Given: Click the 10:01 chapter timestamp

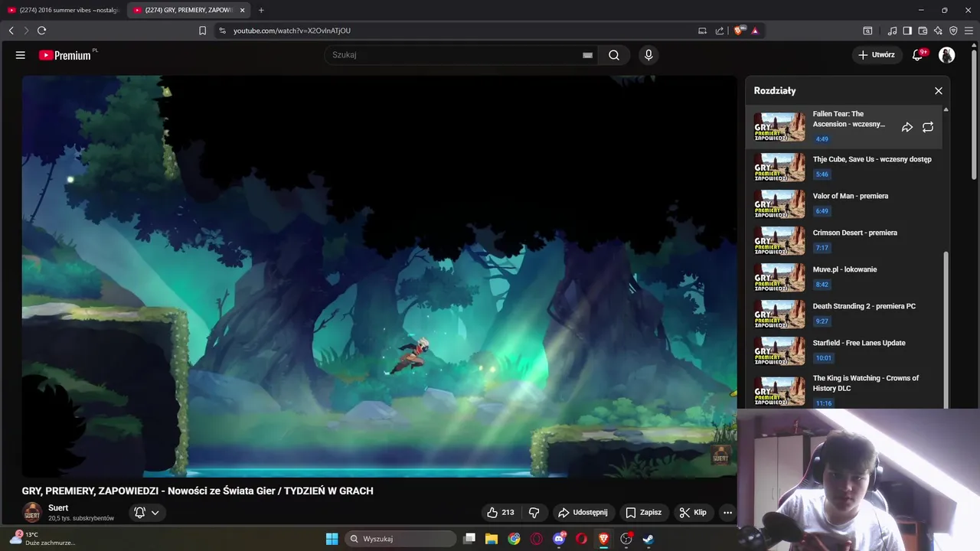Looking at the screenshot, I should click(x=823, y=358).
